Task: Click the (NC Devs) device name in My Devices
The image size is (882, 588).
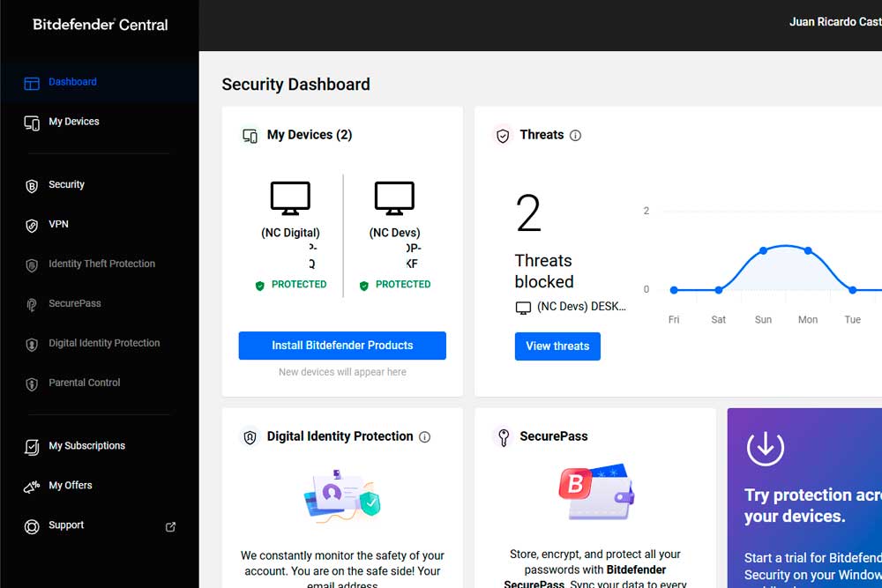Action: [394, 233]
